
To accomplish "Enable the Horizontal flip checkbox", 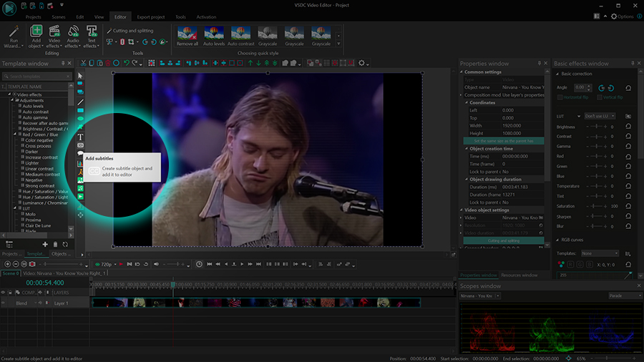I will (x=560, y=97).
